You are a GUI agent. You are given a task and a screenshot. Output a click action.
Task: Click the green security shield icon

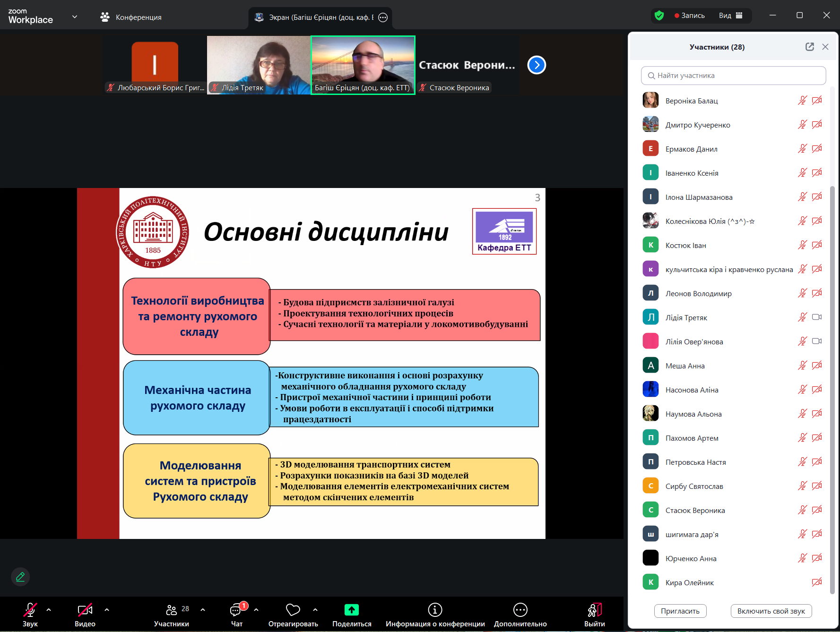[659, 16]
